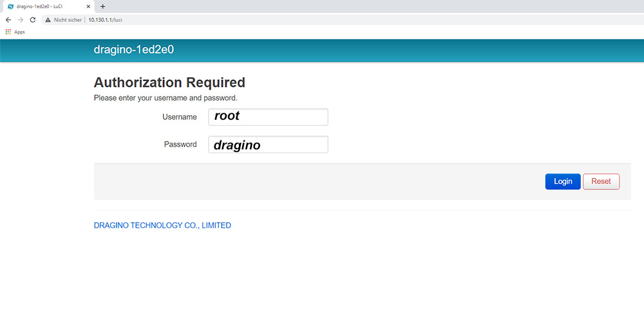Click the 'Nicht sicher' warning triangle icon
644x322 pixels.
(48, 20)
